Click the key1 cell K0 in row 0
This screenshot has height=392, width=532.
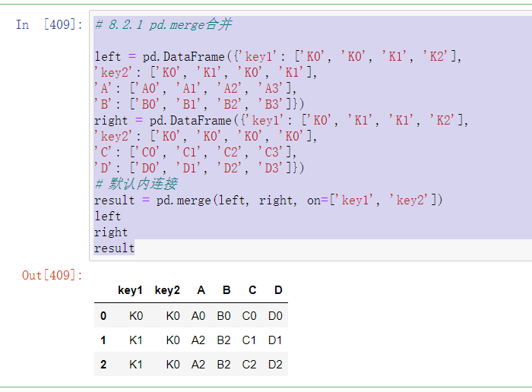(136, 316)
